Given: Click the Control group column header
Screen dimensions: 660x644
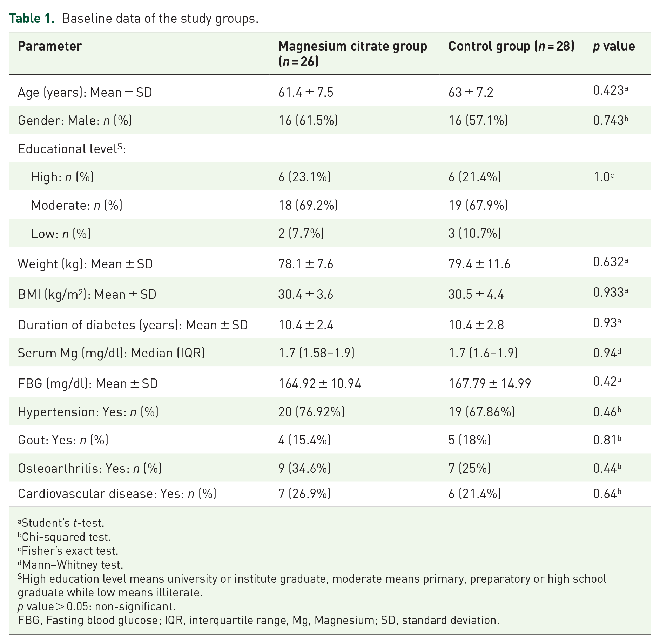Looking at the screenshot, I should click(511, 46).
